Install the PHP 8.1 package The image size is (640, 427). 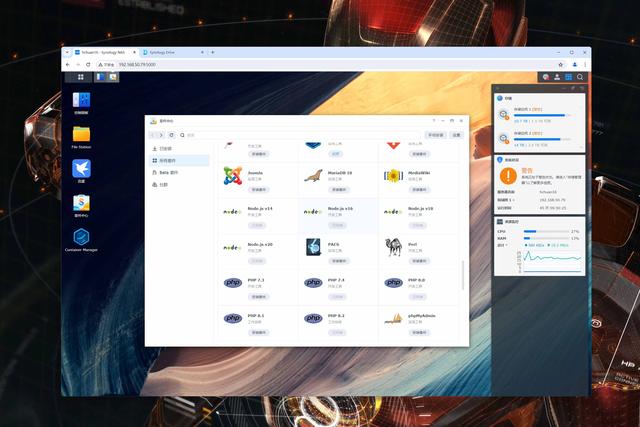pos(258,332)
